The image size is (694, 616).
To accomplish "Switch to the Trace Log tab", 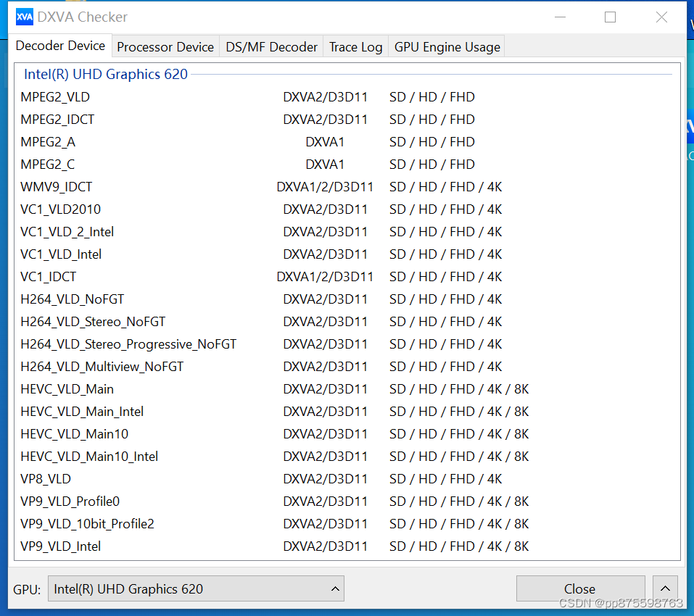I will (355, 47).
